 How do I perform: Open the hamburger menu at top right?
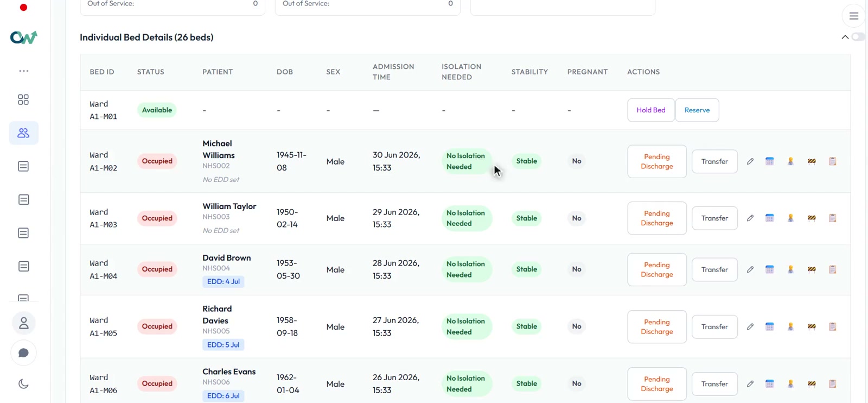[853, 16]
